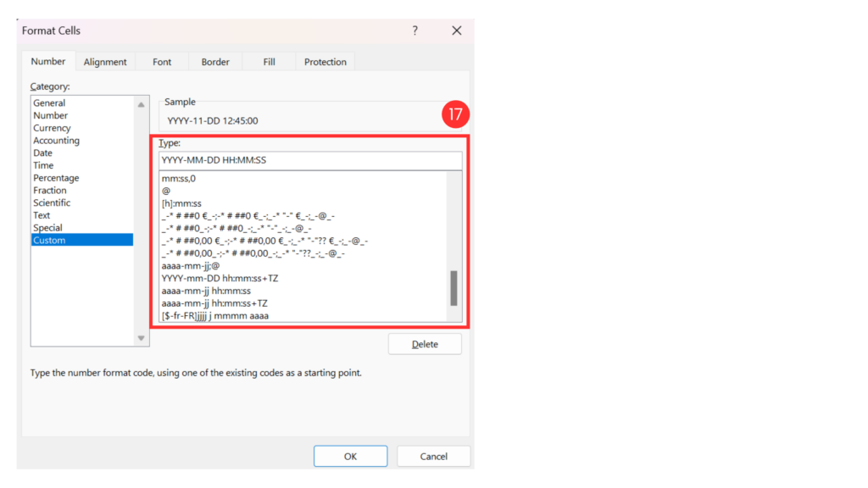
Task: Choose the Special category
Action: 82,227
